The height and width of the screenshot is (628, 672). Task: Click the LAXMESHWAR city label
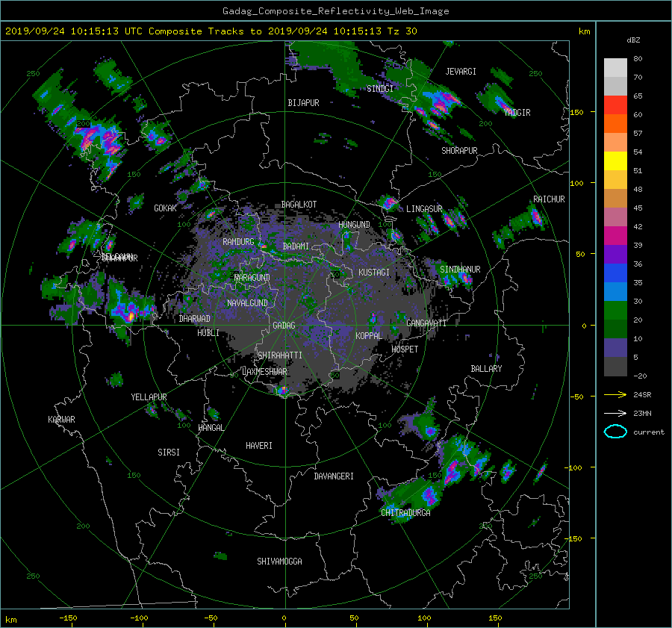pyautogui.click(x=264, y=372)
